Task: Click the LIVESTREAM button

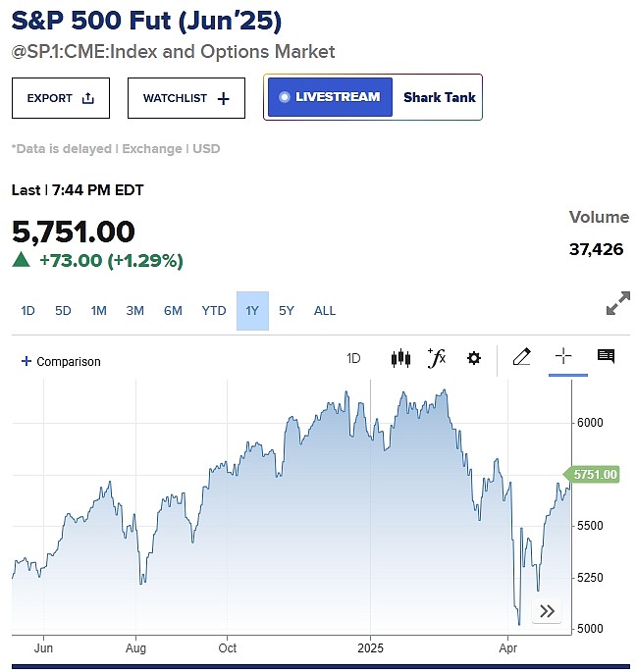Action: (x=330, y=97)
